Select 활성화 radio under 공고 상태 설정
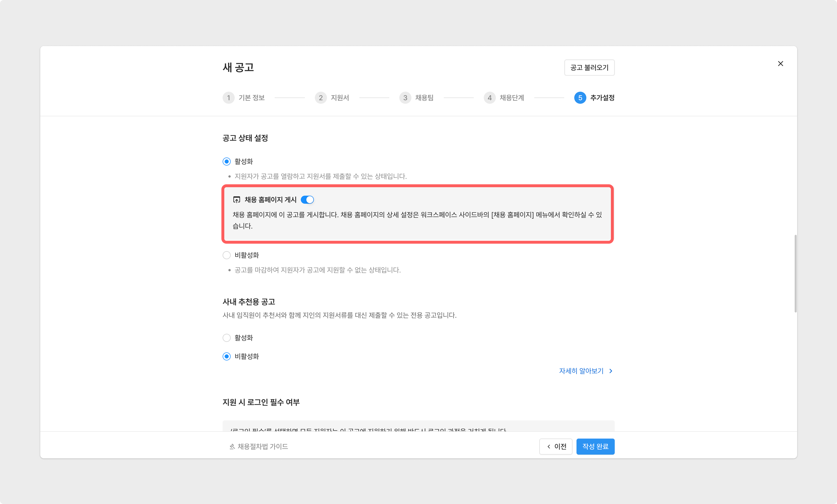 pyautogui.click(x=227, y=161)
